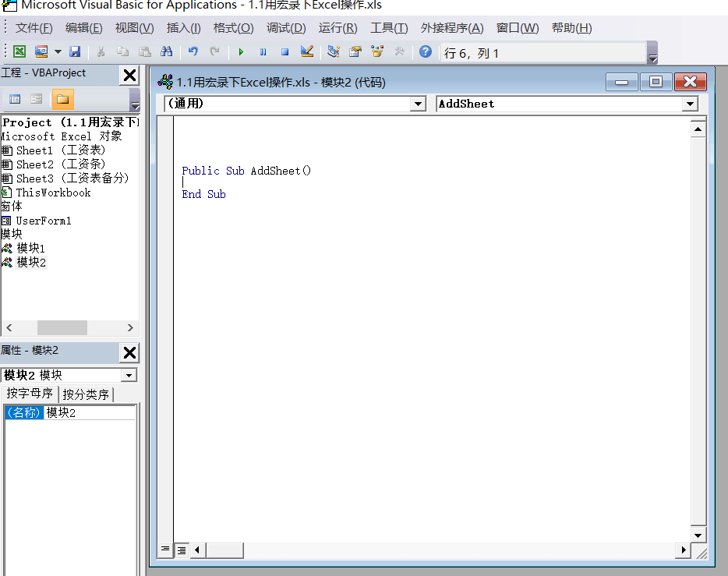
Task: Pause execution with the Break icon
Action: click(x=264, y=51)
